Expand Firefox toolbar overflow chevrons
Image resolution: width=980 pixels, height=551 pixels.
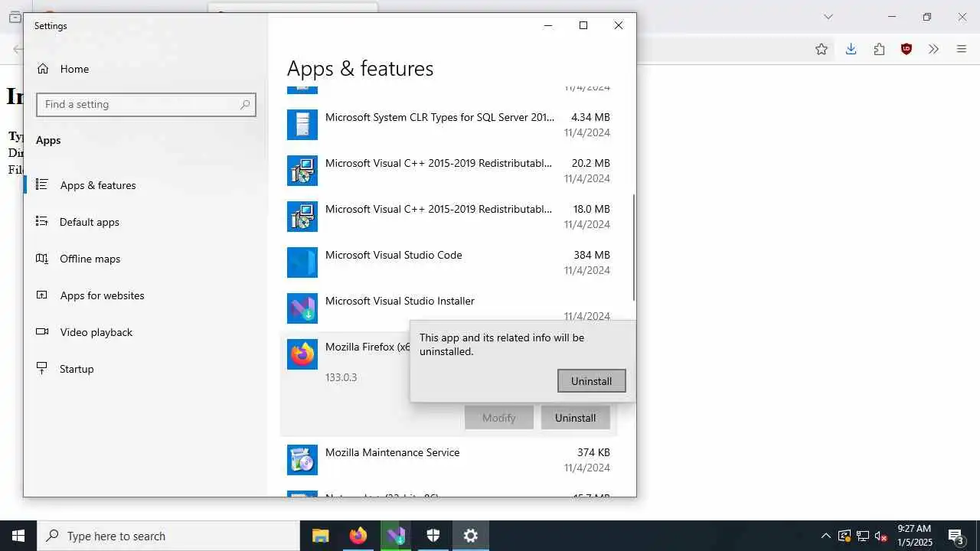[x=933, y=49]
